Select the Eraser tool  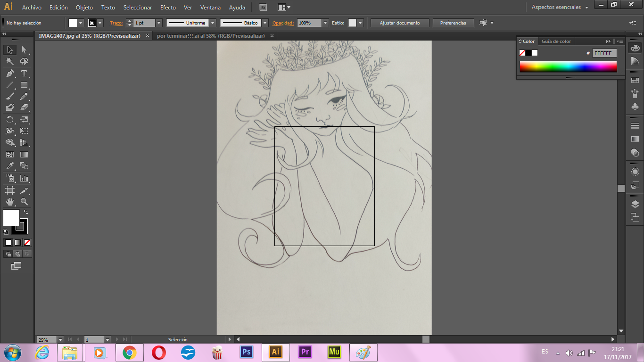(x=24, y=108)
